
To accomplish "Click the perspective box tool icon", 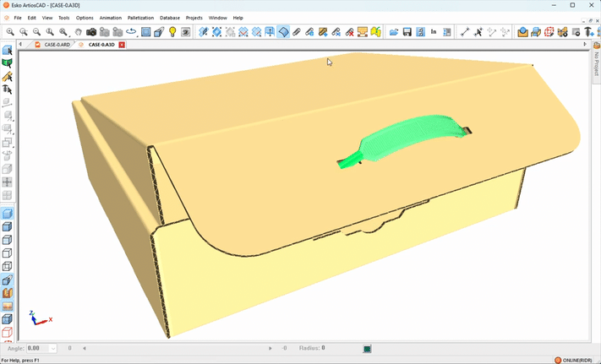I will (159, 32).
